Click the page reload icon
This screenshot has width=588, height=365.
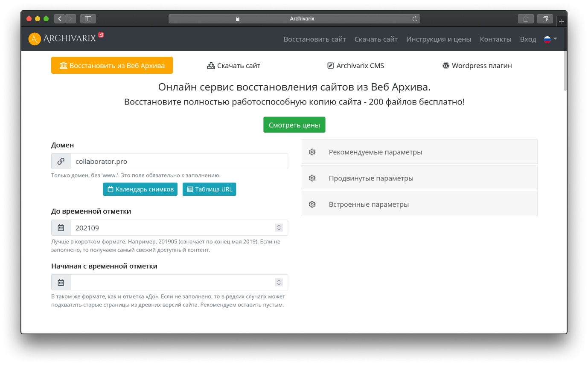click(x=414, y=19)
